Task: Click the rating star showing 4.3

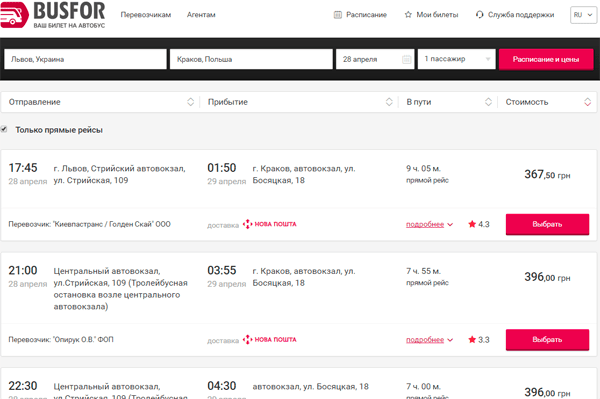Action: (472, 224)
